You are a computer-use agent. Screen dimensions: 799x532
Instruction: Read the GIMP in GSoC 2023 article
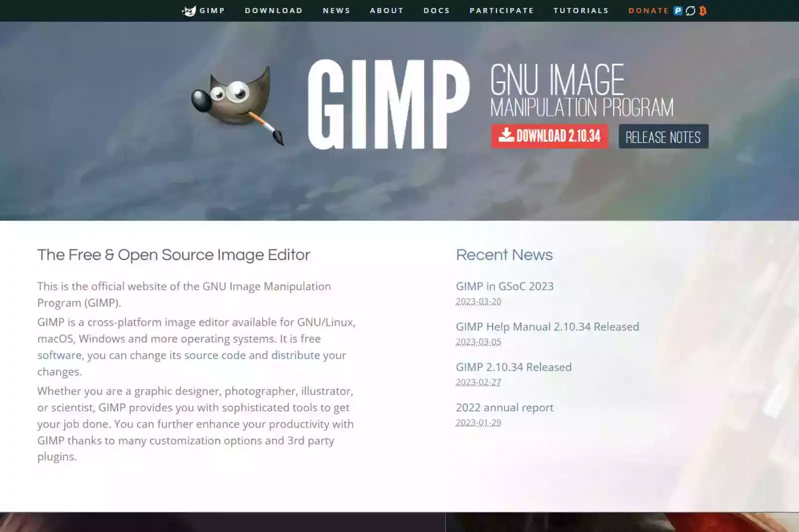504,286
